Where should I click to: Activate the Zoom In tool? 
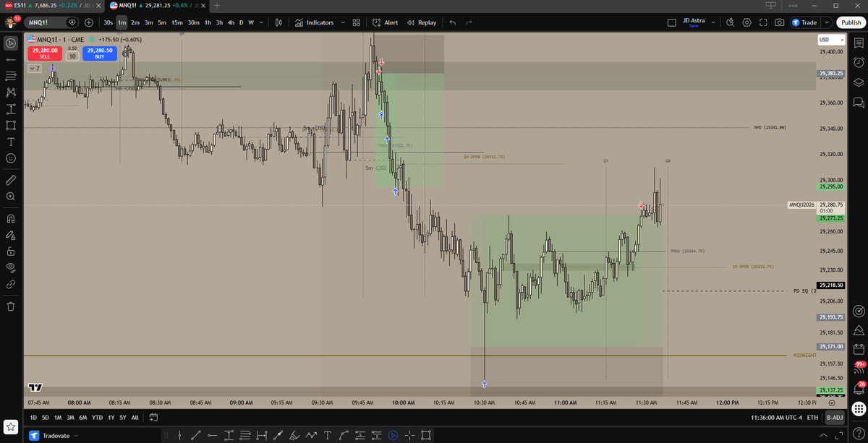pos(11,196)
